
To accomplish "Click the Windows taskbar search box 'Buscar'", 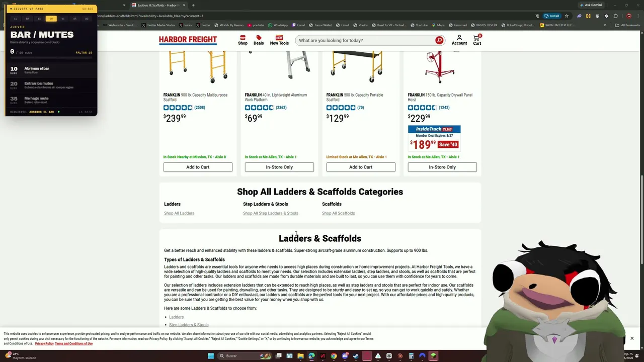I will click(x=244, y=356).
